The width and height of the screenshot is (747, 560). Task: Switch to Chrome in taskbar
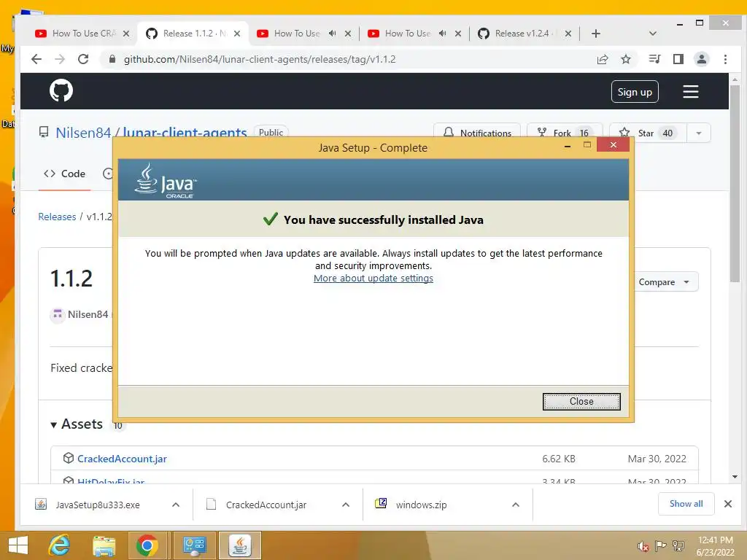click(147, 545)
